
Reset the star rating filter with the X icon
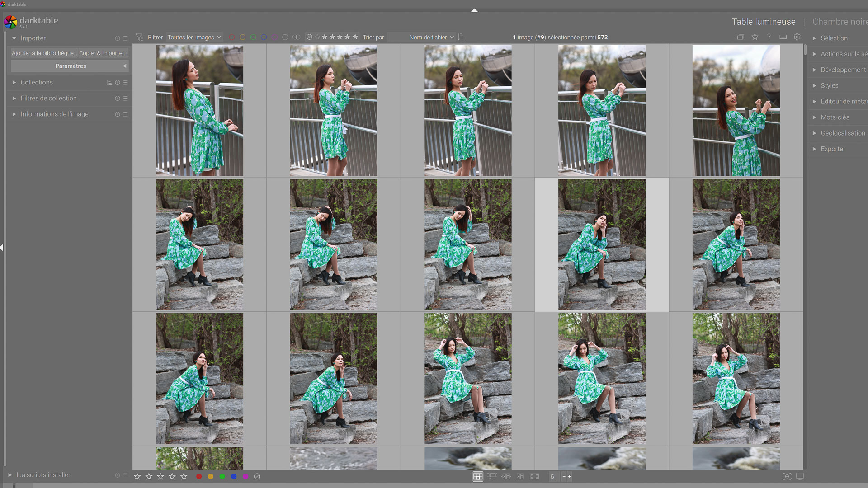[x=309, y=37]
